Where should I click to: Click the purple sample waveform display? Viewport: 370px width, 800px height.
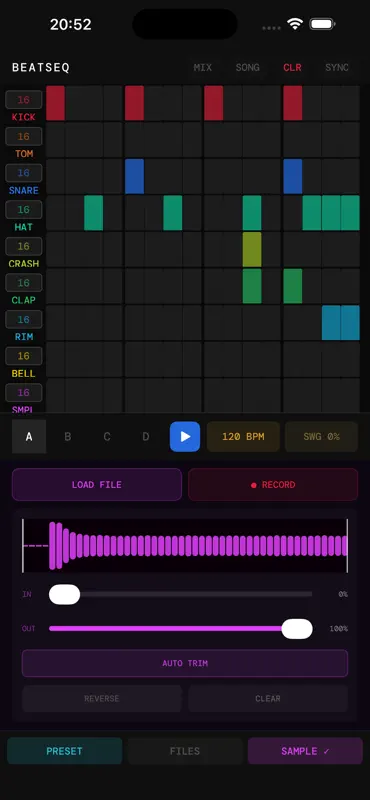point(185,546)
